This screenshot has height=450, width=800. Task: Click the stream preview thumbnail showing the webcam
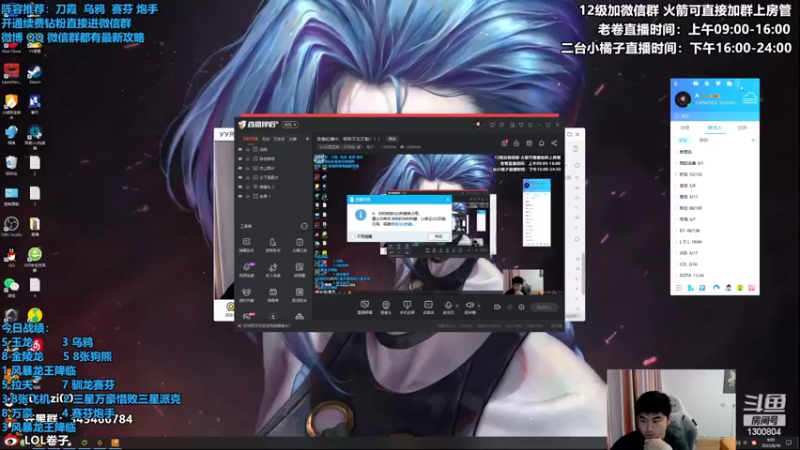[x=523, y=282]
